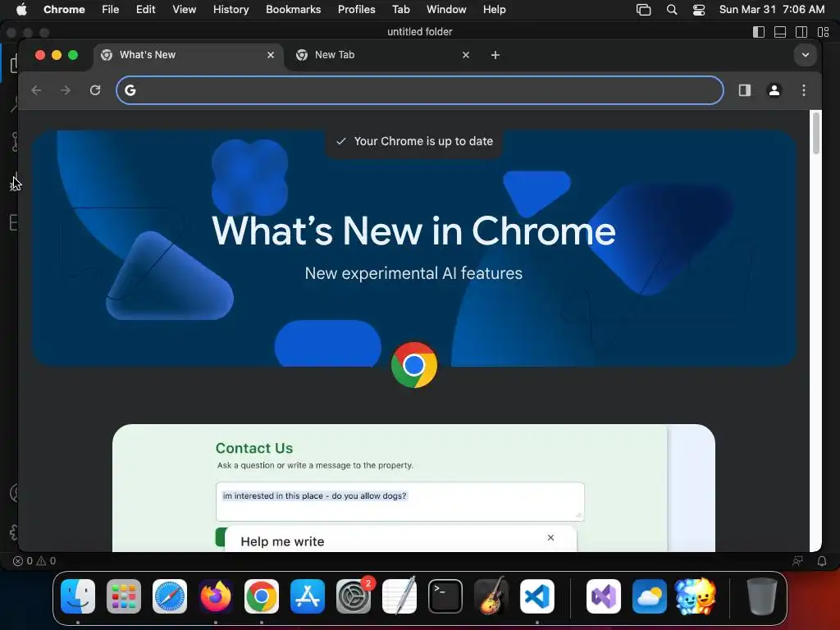Go forward with Chrome's forward arrow
Image resolution: width=840 pixels, height=630 pixels.
point(66,90)
